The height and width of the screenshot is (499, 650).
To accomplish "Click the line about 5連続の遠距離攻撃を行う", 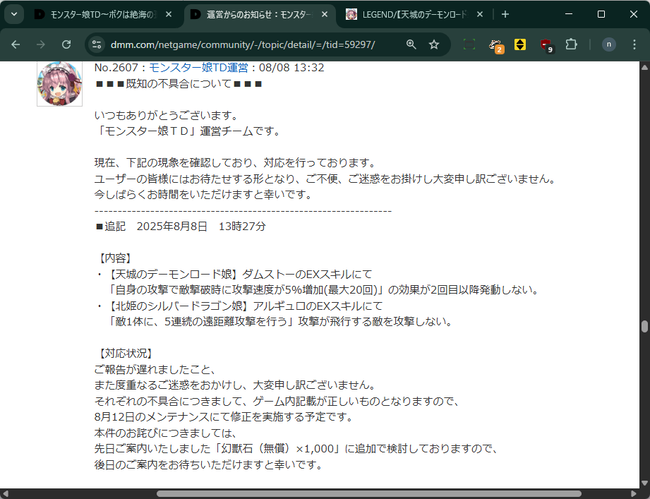I will (x=280, y=322).
